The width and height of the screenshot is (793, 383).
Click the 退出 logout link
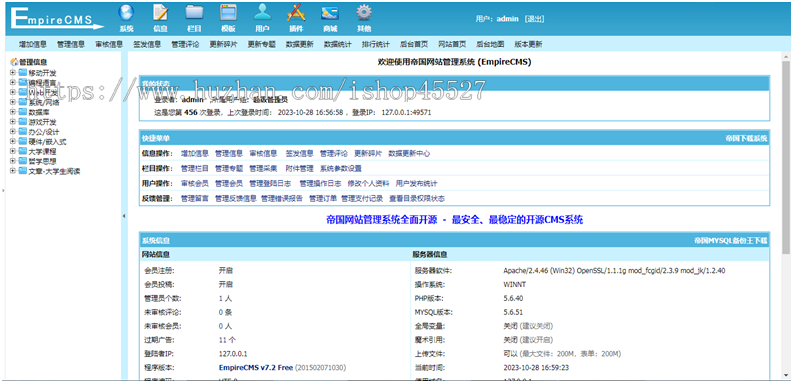point(535,19)
